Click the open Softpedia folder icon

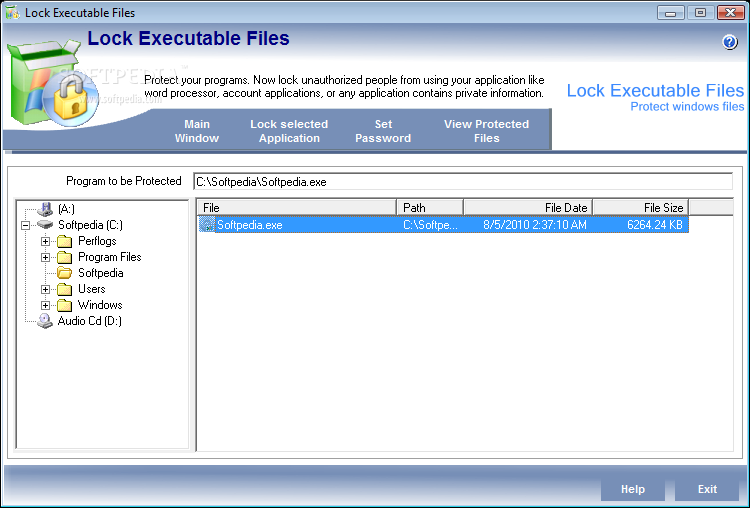point(65,273)
